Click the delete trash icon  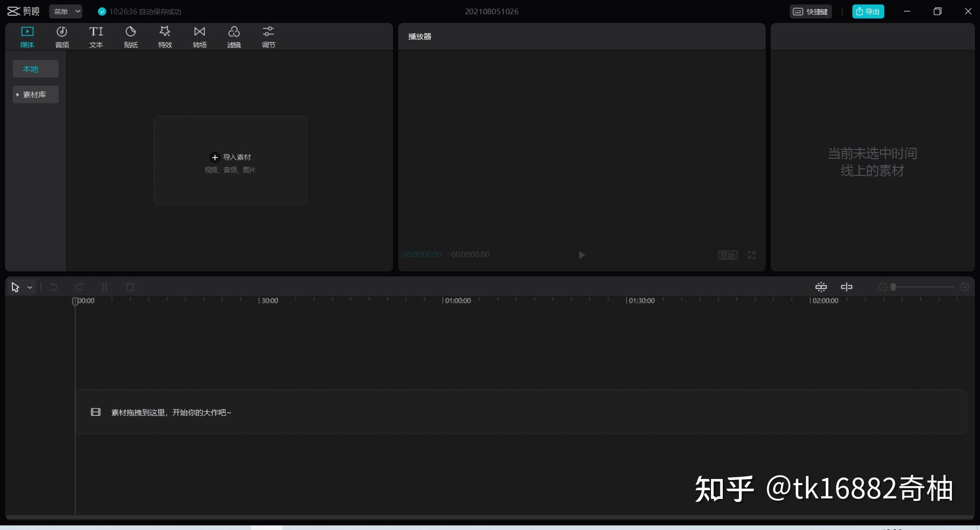pyautogui.click(x=130, y=287)
